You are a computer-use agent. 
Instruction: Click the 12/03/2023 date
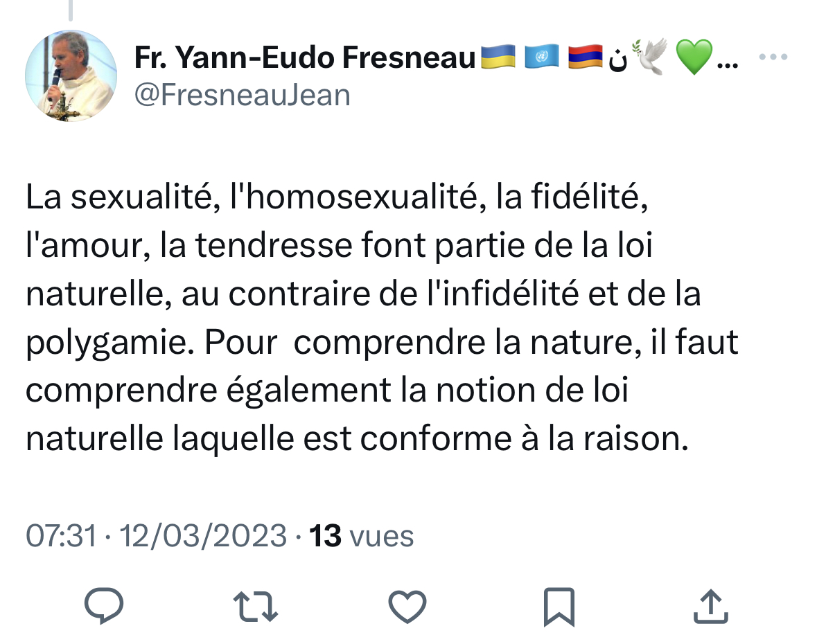point(203,536)
